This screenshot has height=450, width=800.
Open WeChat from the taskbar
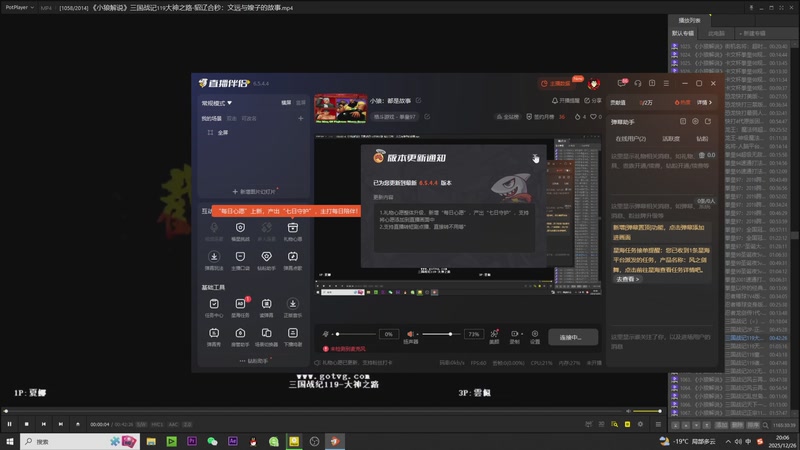pos(212,441)
